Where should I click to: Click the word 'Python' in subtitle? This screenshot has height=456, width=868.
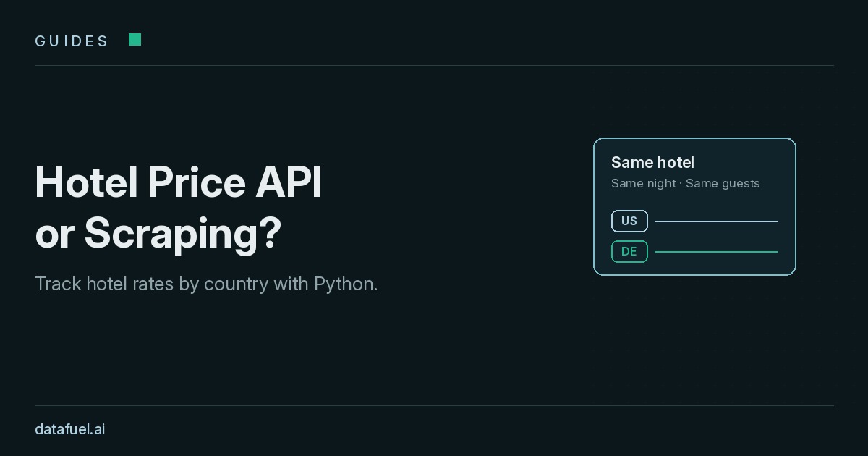343,284
